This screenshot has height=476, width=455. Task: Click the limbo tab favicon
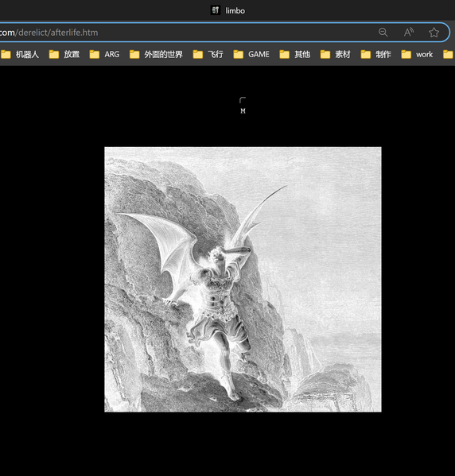[x=216, y=10]
